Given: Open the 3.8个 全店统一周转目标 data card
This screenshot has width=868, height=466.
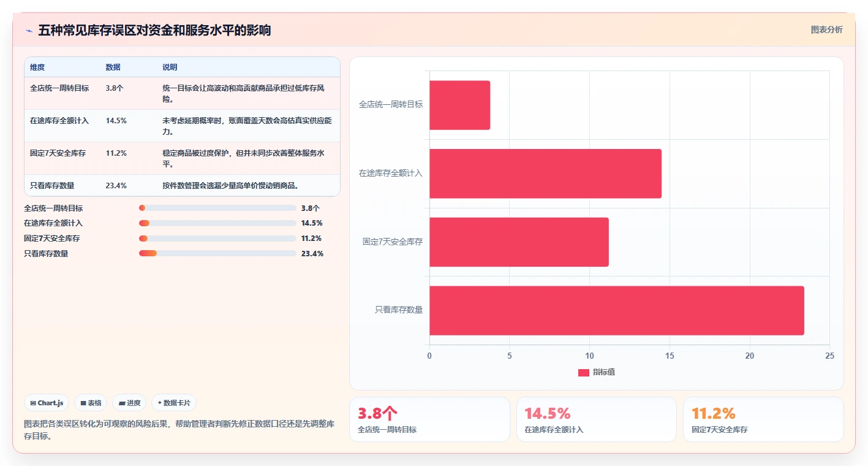Looking at the screenshot, I should (429, 419).
